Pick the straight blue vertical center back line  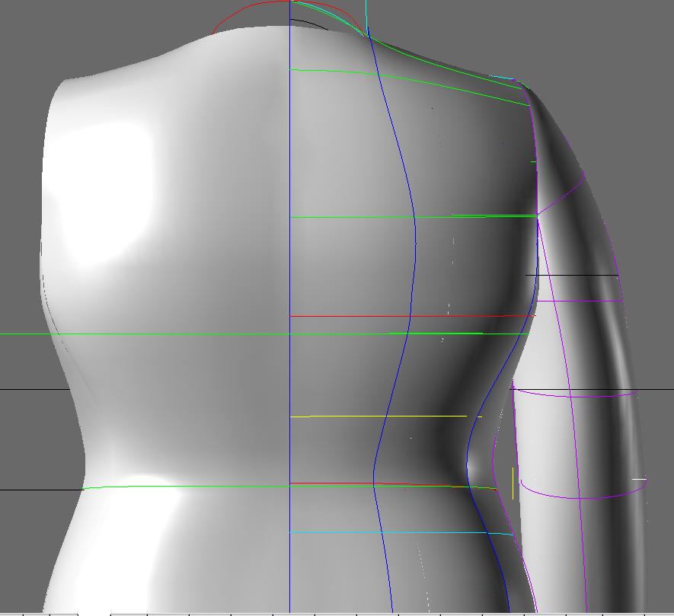pyautogui.click(x=289, y=306)
